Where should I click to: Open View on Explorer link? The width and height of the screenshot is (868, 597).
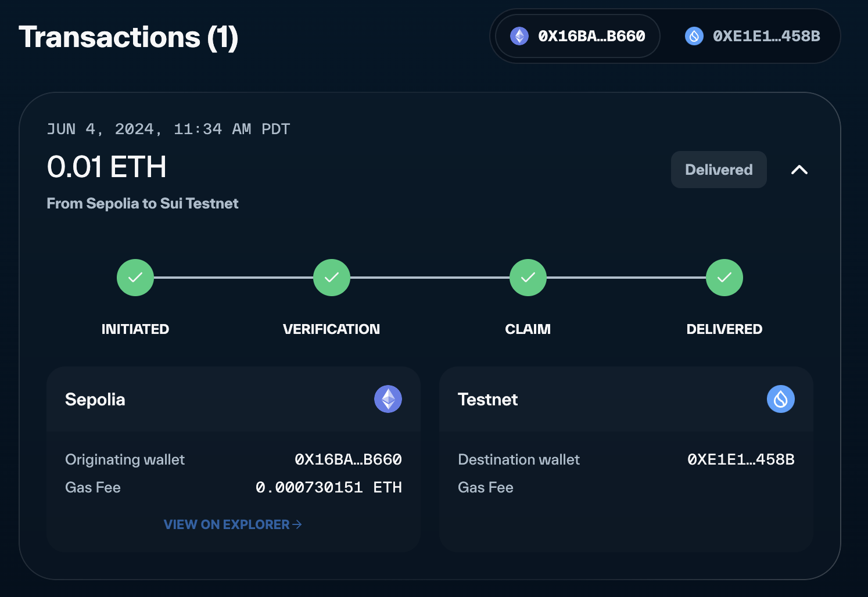227,524
